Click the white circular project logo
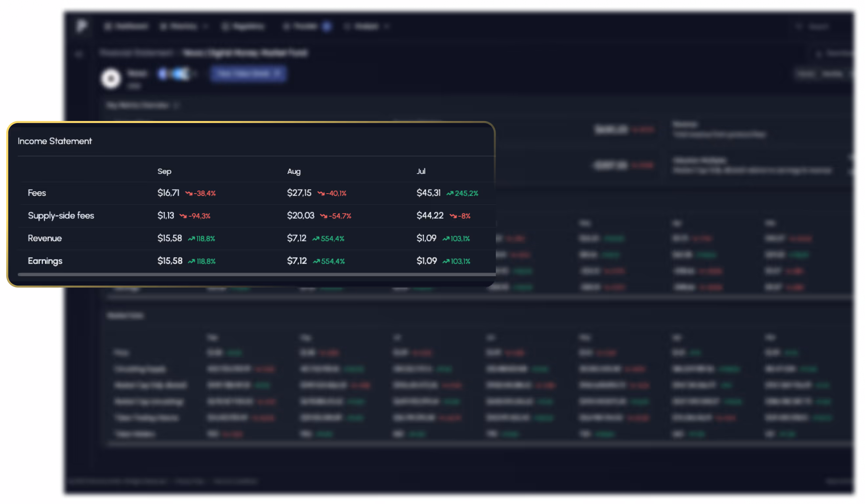 [x=111, y=79]
